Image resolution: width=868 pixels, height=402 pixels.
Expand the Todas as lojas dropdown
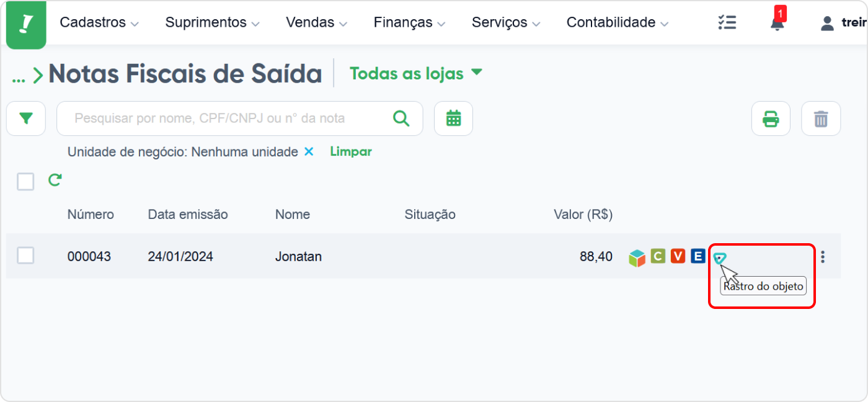416,73
